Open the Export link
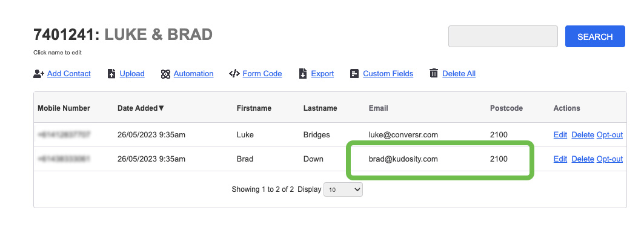Image resolution: width=644 pixels, height=233 pixels. pos(322,74)
